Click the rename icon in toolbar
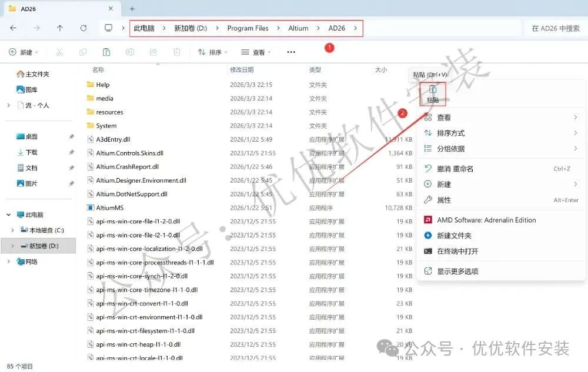588x372 pixels. coord(130,52)
